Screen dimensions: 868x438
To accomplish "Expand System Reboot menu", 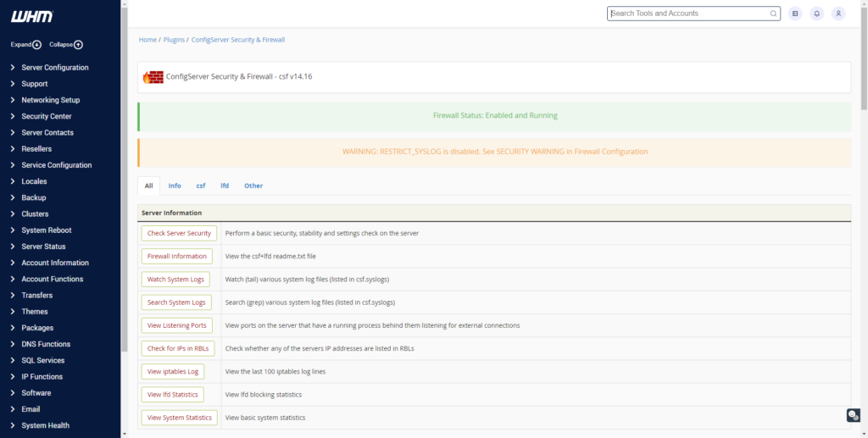I will 47,230.
